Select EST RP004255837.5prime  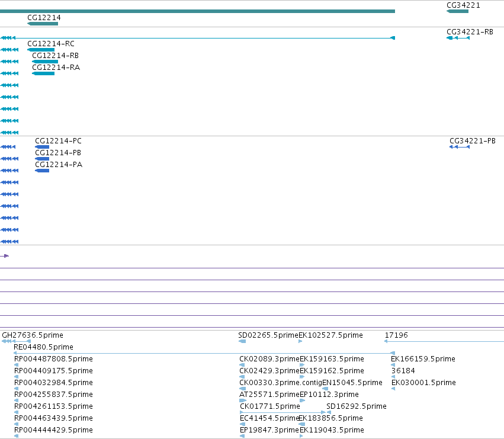[x=53, y=395]
